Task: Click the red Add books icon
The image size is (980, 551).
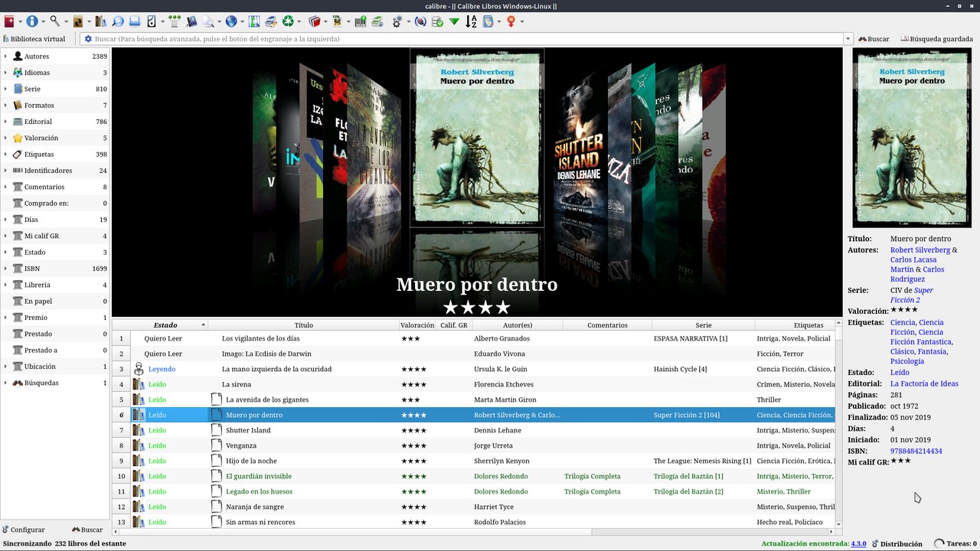Action: (x=9, y=21)
